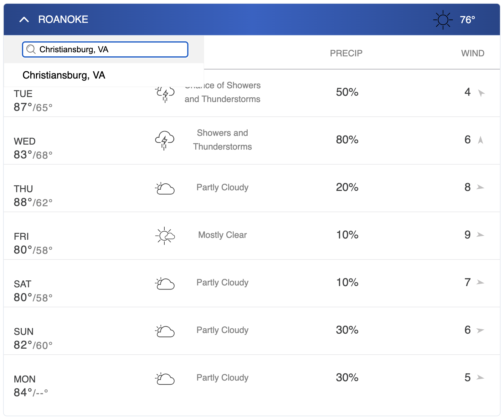Screen dimensions: 504x420
Task: Click the 'and Thunderstorms' Tuesday description
Action: (x=223, y=99)
